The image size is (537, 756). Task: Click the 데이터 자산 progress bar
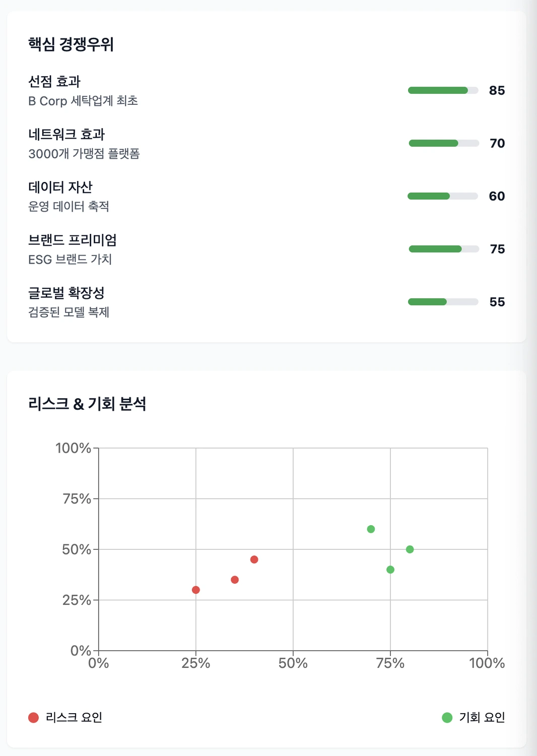(x=443, y=196)
